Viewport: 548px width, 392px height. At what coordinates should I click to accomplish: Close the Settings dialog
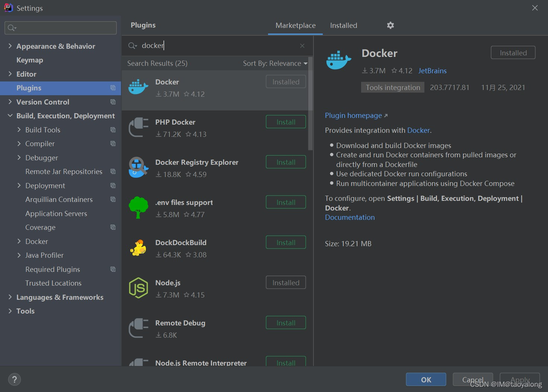tap(535, 8)
